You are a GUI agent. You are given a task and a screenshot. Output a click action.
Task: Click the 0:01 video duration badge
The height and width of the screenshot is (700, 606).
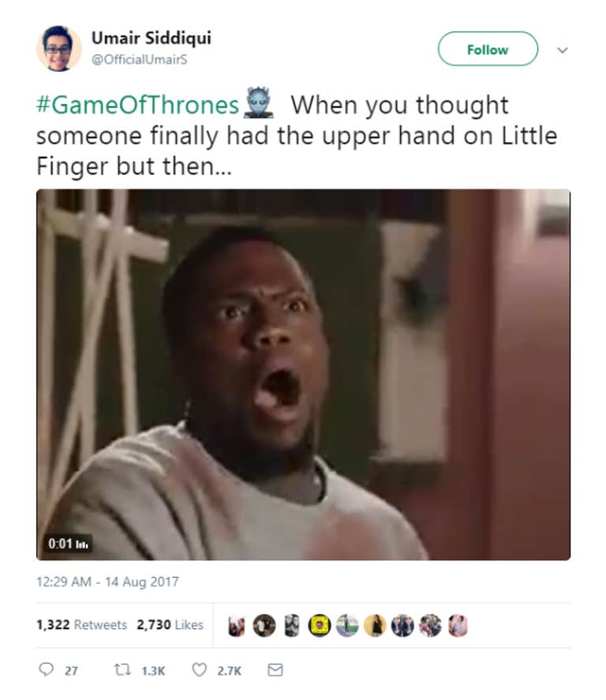pyautogui.click(x=68, y=544)
